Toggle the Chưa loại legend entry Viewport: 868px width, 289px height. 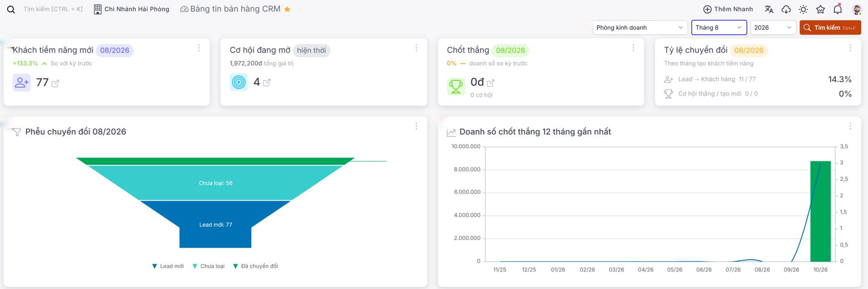tap(208, 266)
